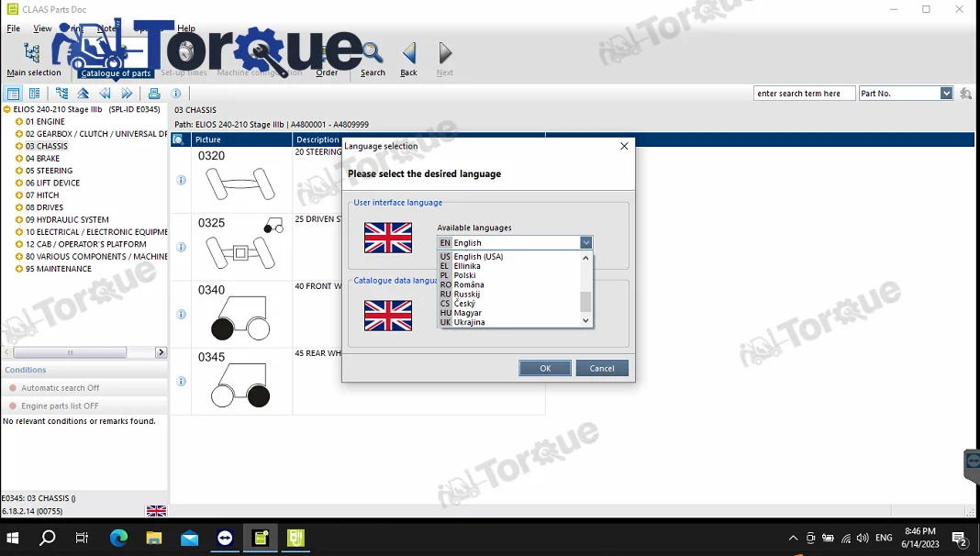This screenshot has width=980, height=556.
Task: Open Microsoft Edge from the taskbar
Action: (118, 538)
